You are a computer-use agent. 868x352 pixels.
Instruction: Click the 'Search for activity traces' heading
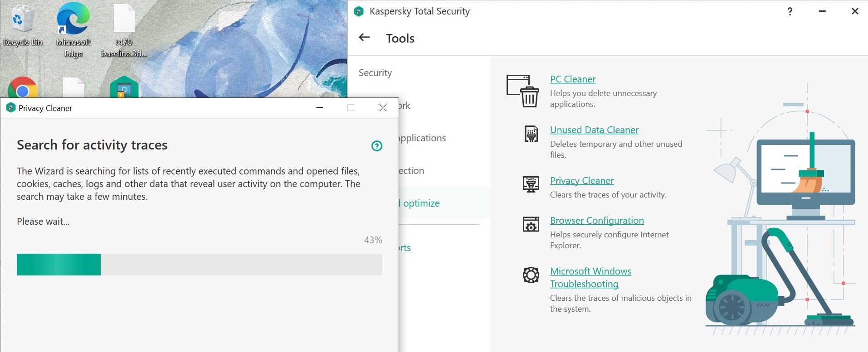pyautogui.click(x=92, y=145)
